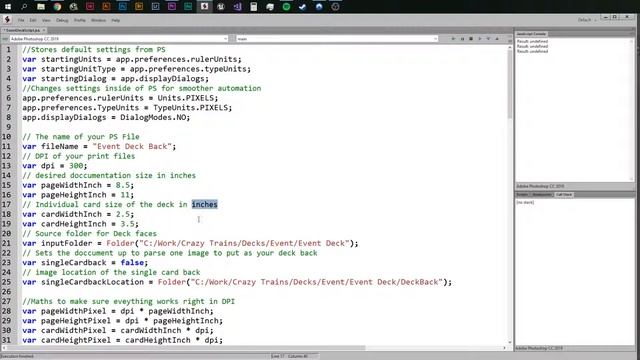640x360 pixels.
Task: Click the editor vertical scrollbar thumb
Action: coord(509,84)
